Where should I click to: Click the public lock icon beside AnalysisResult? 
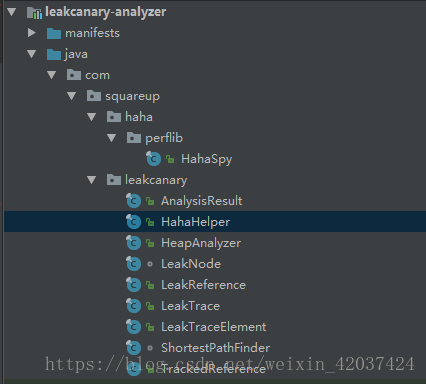150,201
